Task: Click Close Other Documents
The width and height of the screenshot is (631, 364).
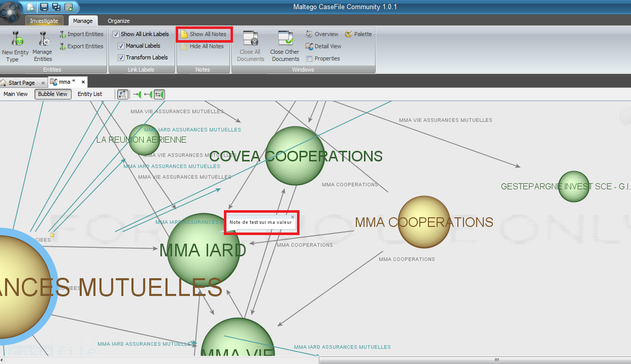Action: point(285,46)
